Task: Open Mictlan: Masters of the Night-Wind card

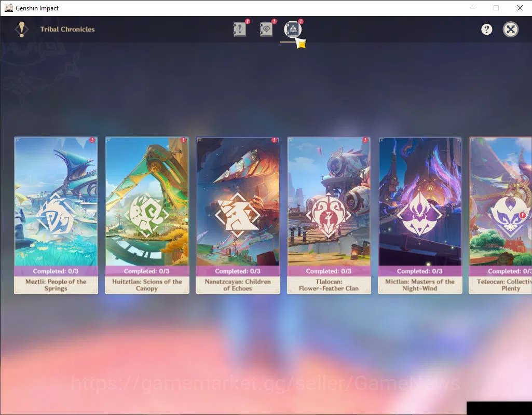Action: point(420,215)
